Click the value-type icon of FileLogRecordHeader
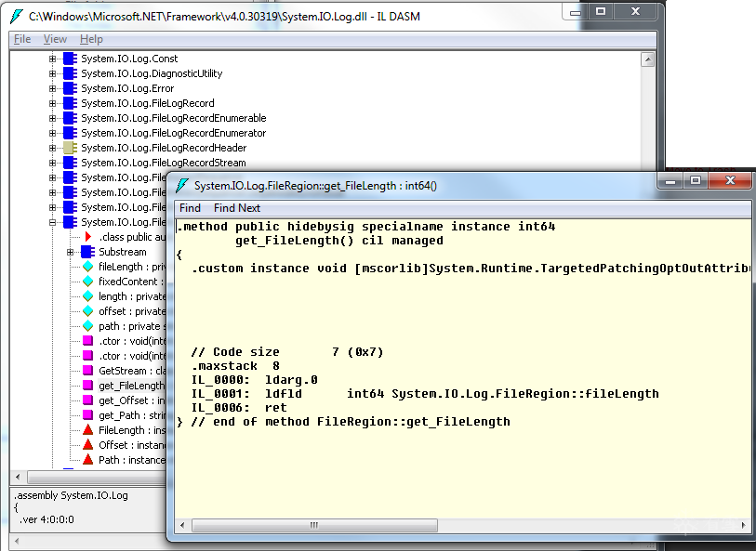The image size is (756, 551). pos(70,148)
